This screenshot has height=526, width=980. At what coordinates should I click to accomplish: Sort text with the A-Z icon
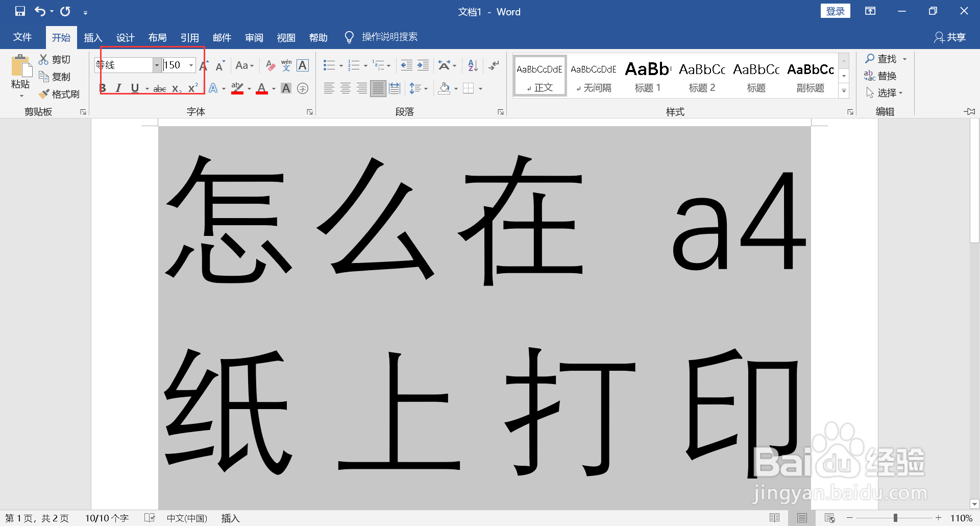[x=473, y=65]
